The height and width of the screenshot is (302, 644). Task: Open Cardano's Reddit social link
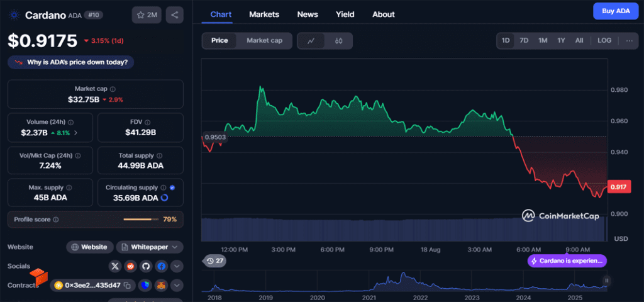[x=131, y=266]
